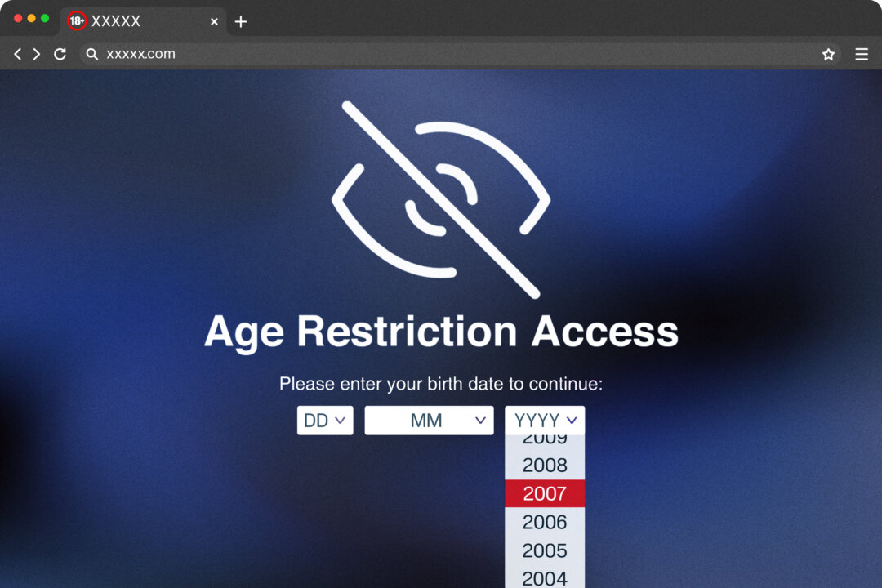This screenshot has width=882, height=588.
Task: Click the browser back arrow
Action: (x=17, y=54)
